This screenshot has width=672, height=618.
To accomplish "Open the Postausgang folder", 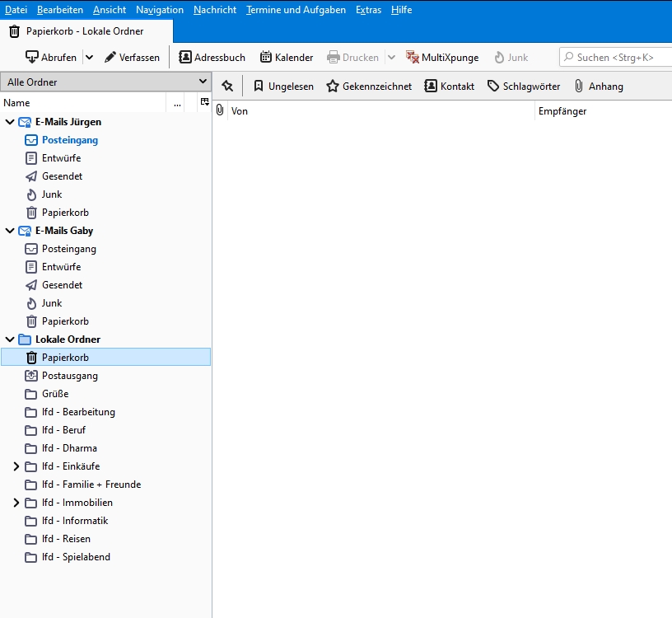I will coord(105,376).
